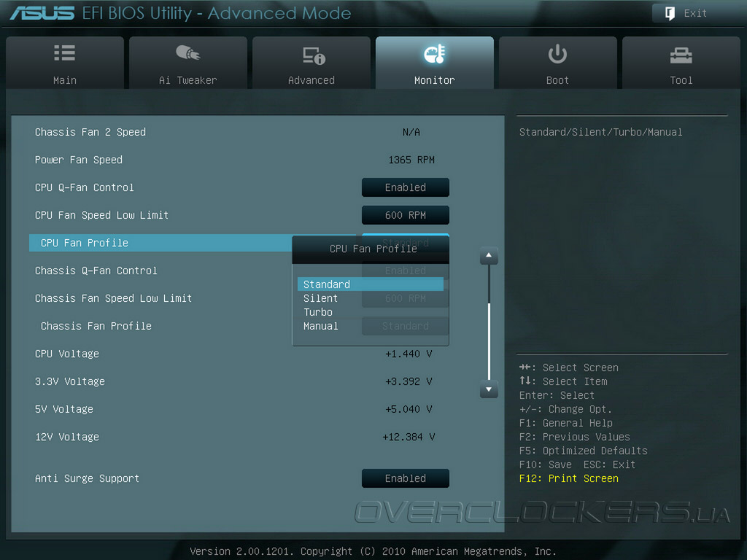Click the Tool tab printer icon
The image size is (747, 560).
pos(681,55)
